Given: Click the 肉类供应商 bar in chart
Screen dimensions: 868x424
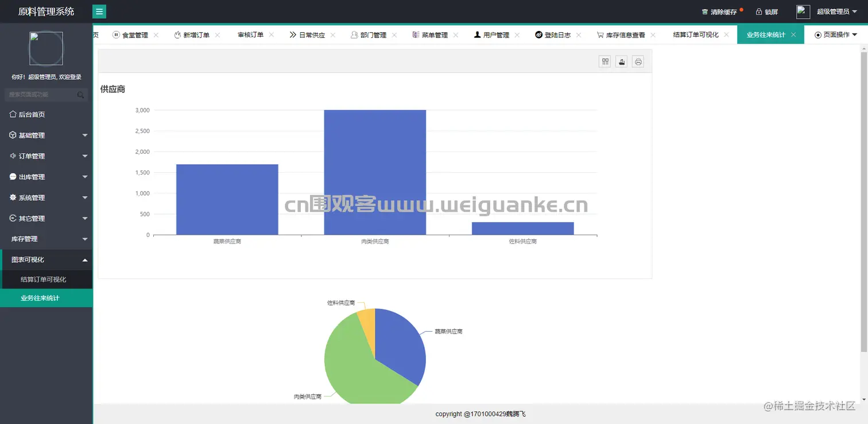Looking at the screenshot, I should (x=375, y=172).
